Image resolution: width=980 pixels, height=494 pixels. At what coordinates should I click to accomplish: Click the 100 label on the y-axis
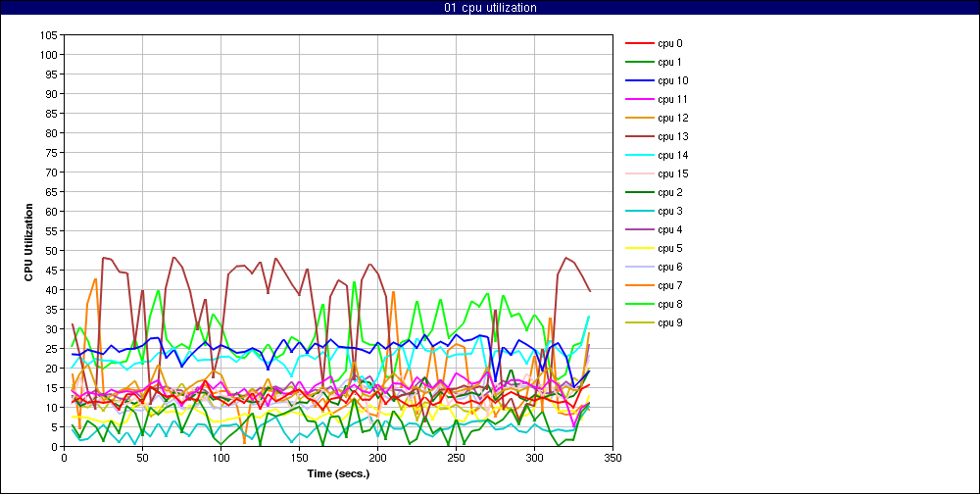[51, 55]
